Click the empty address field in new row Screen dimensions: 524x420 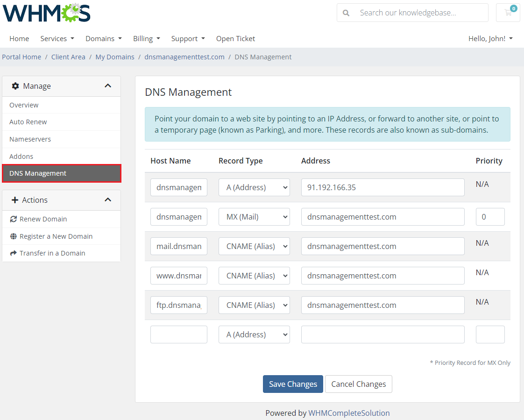click(x=382, y=335)
